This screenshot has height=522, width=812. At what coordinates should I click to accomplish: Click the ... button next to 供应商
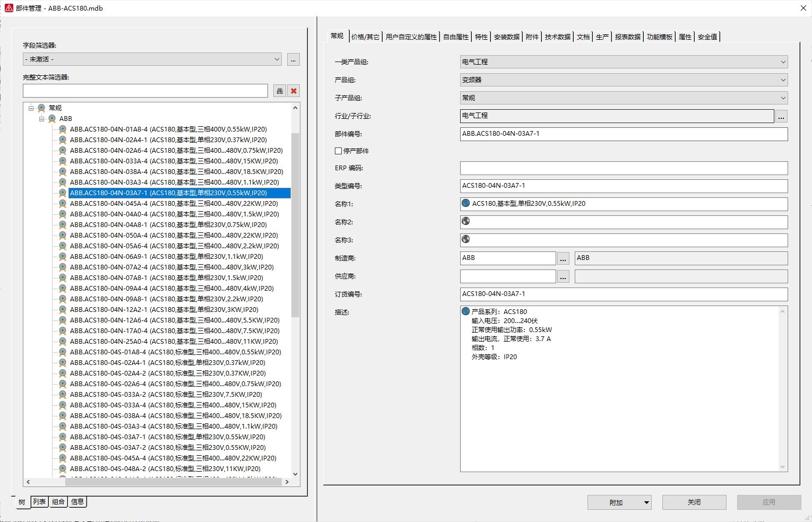point(563,276)
